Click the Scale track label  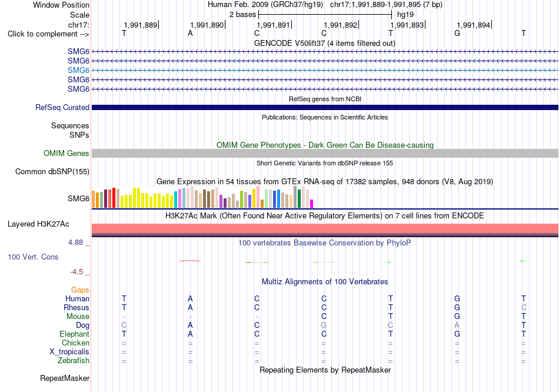(79, 15)
